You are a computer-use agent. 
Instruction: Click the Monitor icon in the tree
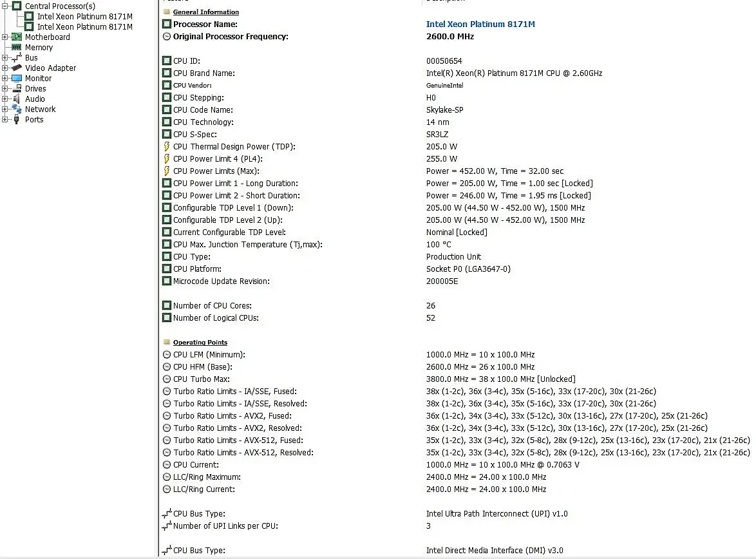16,78
